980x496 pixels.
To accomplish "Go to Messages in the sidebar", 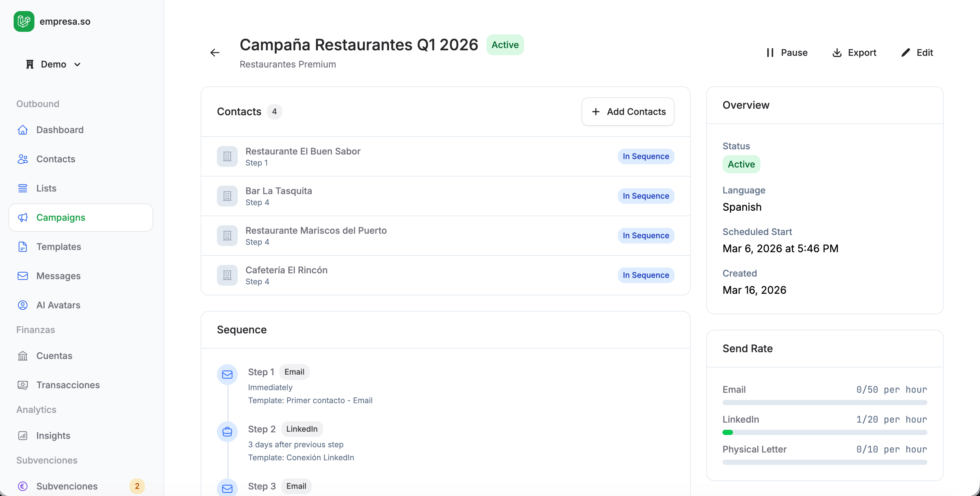I will (x=58, y=276).
